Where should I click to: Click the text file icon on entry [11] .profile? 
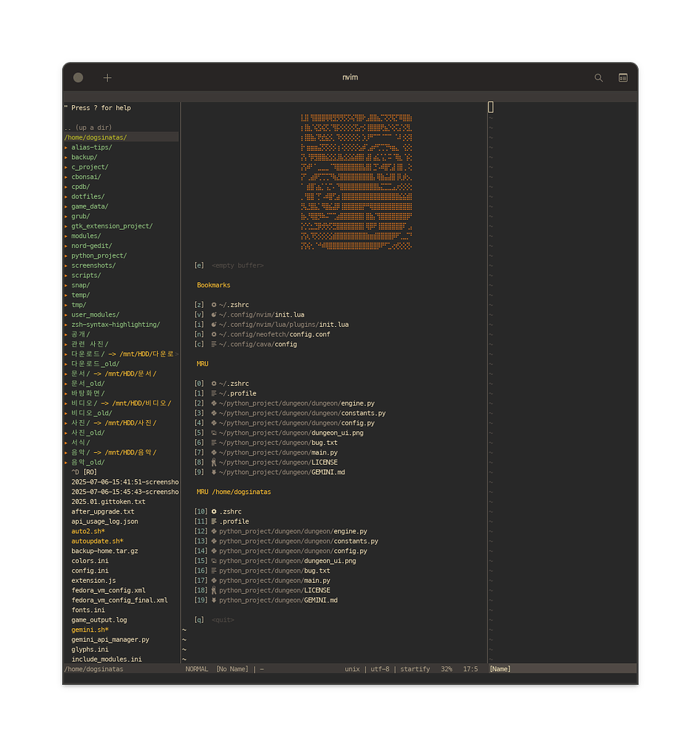(213, 522)
